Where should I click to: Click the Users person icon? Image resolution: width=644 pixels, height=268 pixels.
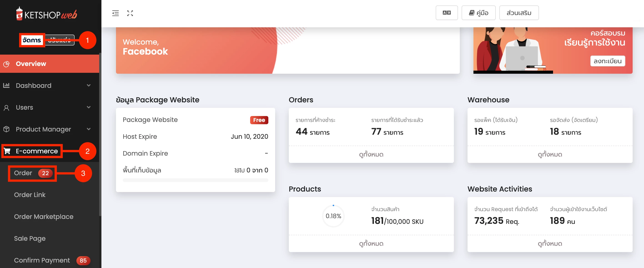click(7, 108)
